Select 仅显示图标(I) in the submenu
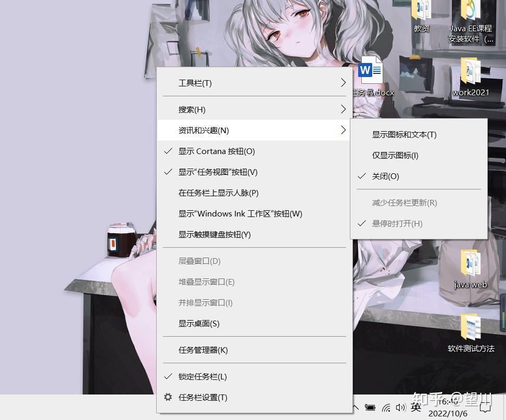The height and width of the screenshot is (420, 506). [419, 156]
